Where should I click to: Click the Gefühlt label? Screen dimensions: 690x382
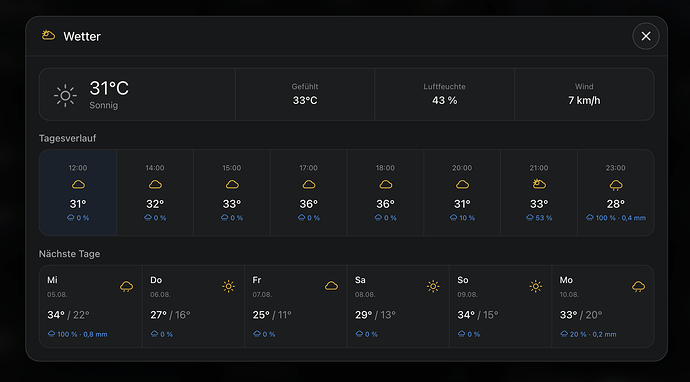305,87
